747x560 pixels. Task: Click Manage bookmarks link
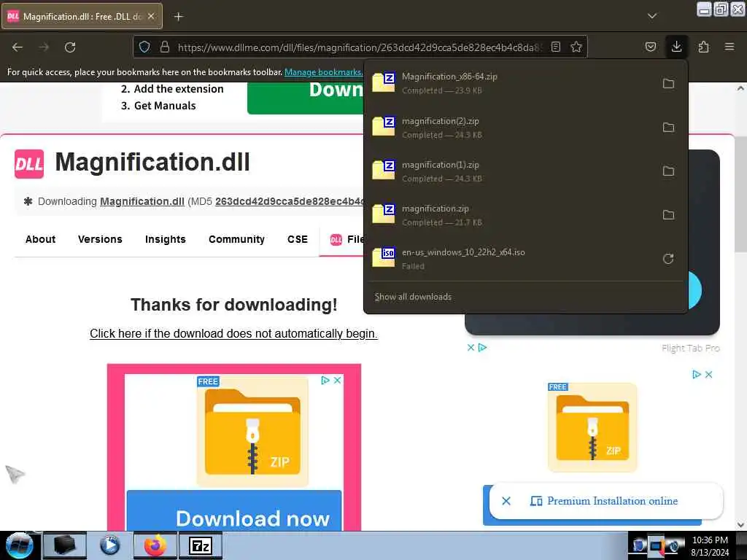pos(323,72)
